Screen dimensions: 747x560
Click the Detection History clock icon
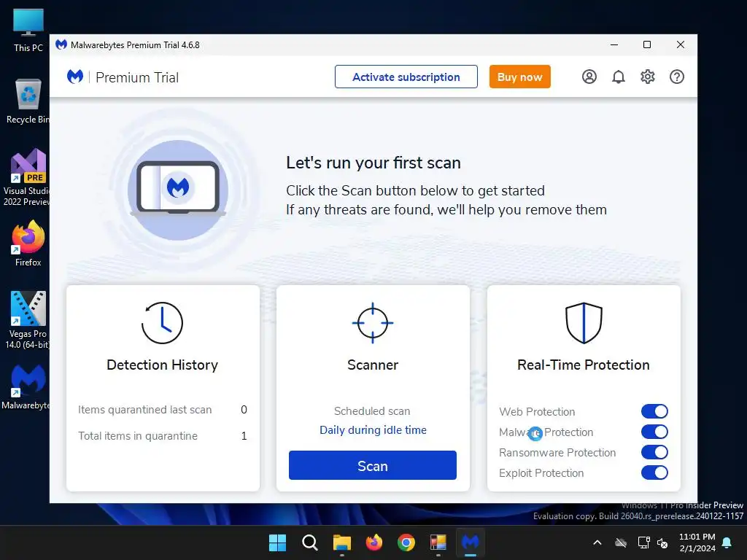pos(162,323)
